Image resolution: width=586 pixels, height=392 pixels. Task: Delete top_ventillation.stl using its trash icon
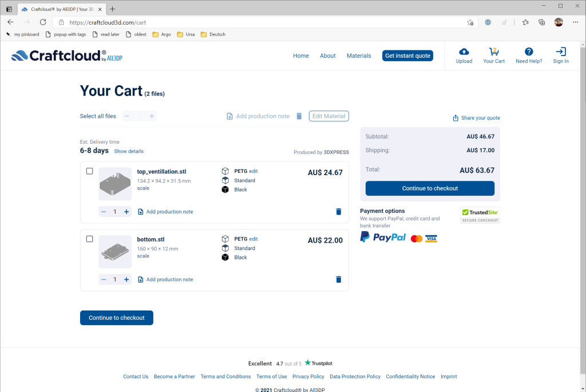click(x=338, y=211)
